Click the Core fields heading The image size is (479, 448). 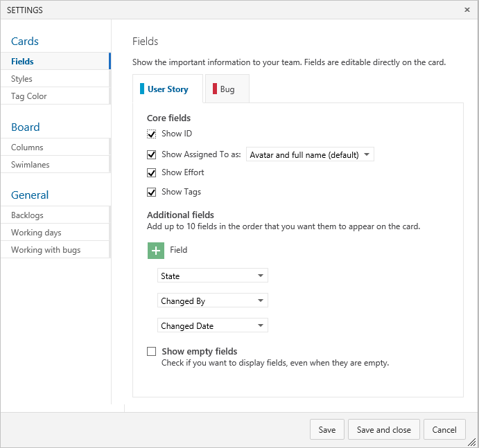(x=168, y=118)
